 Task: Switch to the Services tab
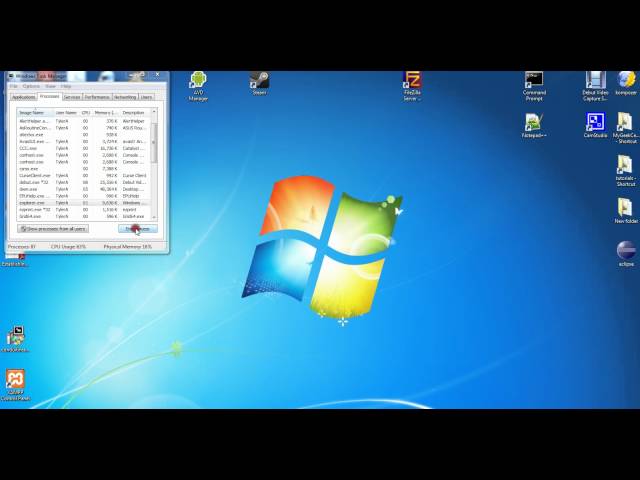tap(72, 97)
